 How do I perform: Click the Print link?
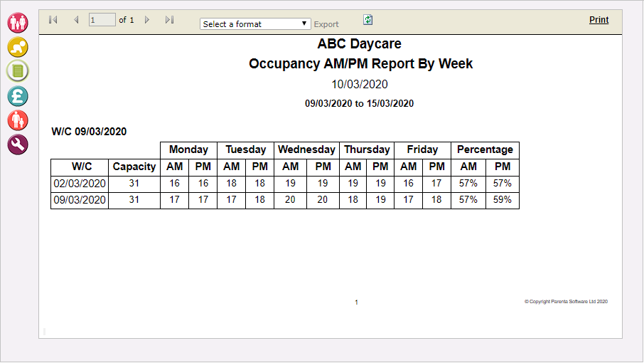pos(599,20)
